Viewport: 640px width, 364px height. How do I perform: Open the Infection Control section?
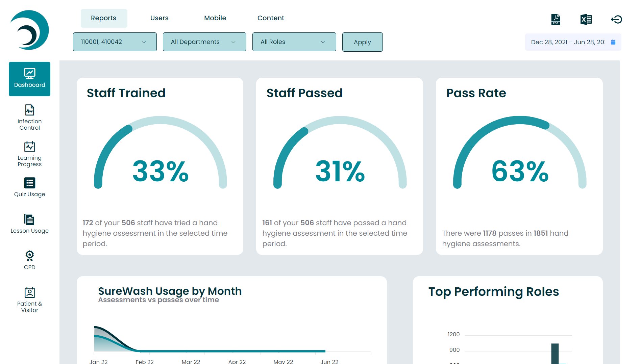pyautogui.click(x=29, y=118)
